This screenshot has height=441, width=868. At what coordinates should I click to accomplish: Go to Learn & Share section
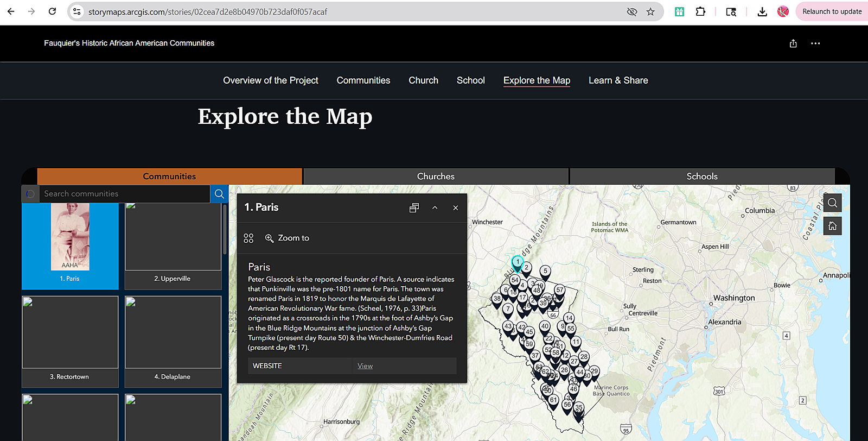(x=618, y=80)
